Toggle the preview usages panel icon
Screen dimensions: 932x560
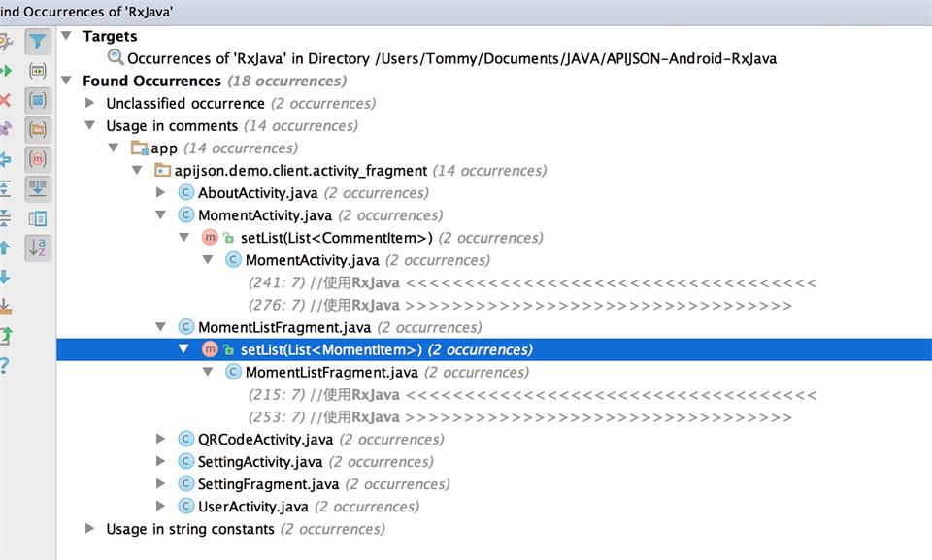[38, 218]
